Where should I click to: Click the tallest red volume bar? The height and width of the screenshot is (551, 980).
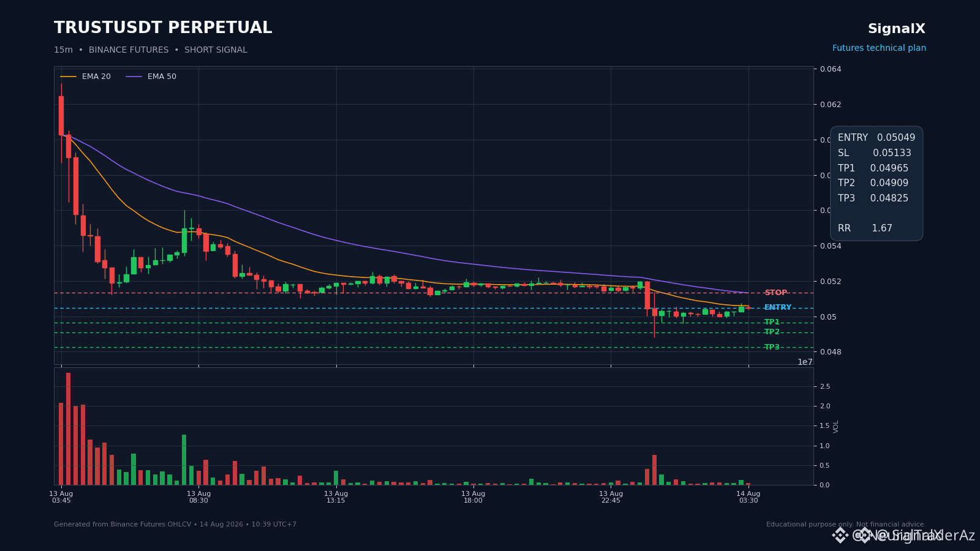point(68,429)
